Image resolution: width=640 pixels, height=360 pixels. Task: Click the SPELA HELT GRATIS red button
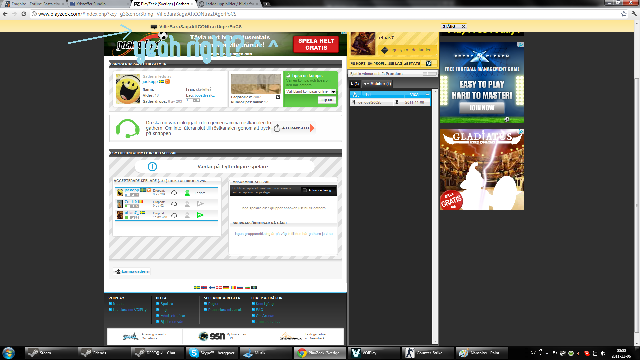point(316,44)
